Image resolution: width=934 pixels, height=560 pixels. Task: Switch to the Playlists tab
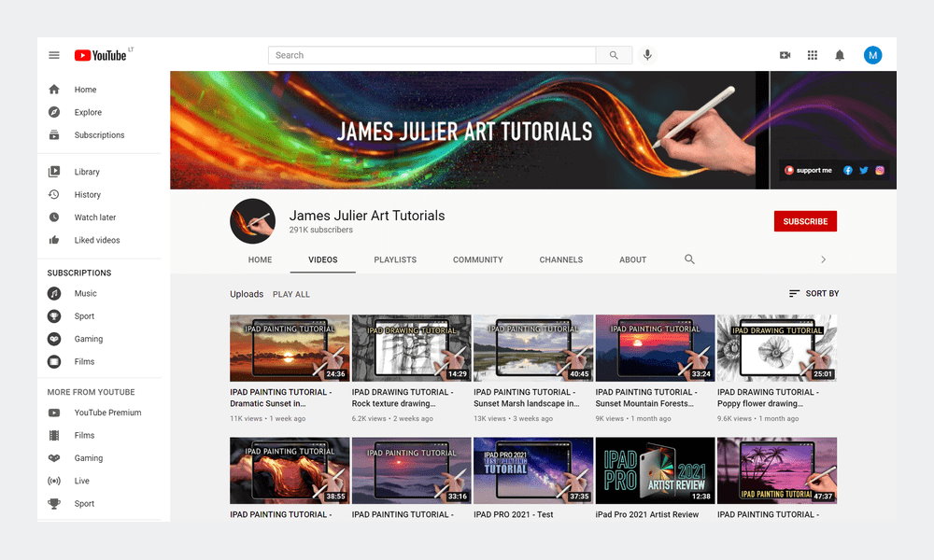click(395, 259)
